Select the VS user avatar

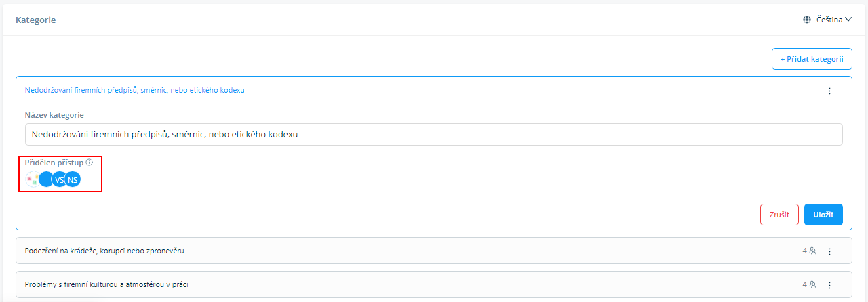(x=58, y=179)
